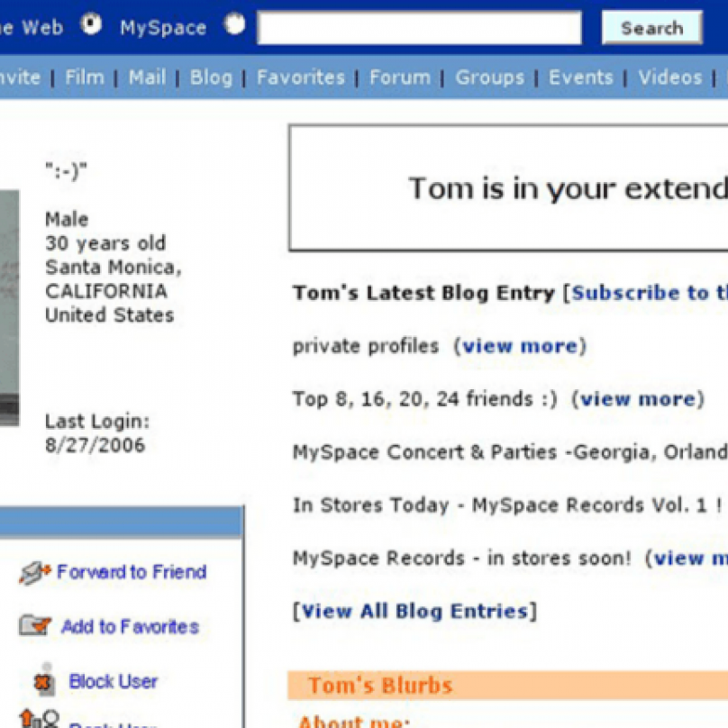This screenshot has height=728, width=728.
Task: Click the Add to Favorites link
Action: [x=131, y=626]
